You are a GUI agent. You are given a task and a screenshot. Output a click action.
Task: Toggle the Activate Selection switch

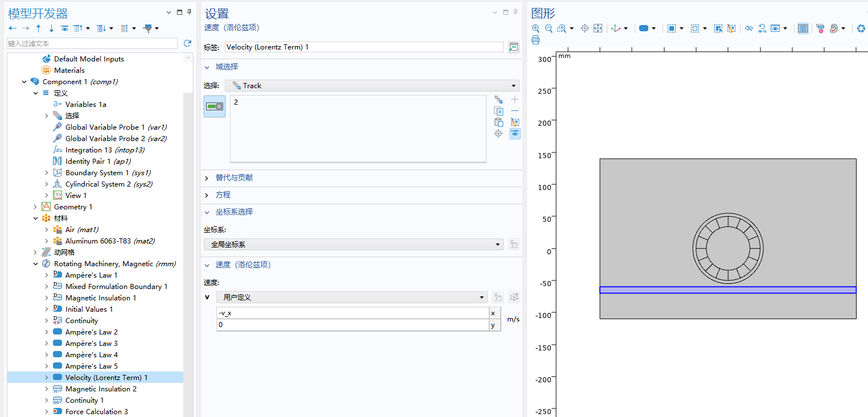[215, 106]
